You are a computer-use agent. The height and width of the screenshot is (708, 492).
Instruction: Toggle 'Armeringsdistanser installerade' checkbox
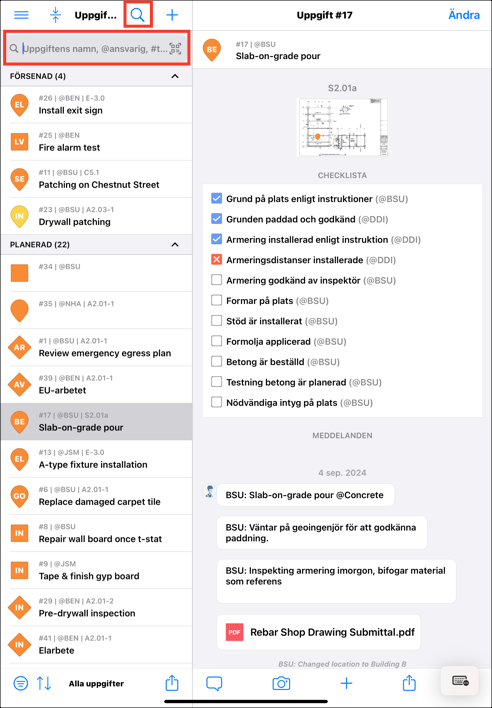click(217, 260)
